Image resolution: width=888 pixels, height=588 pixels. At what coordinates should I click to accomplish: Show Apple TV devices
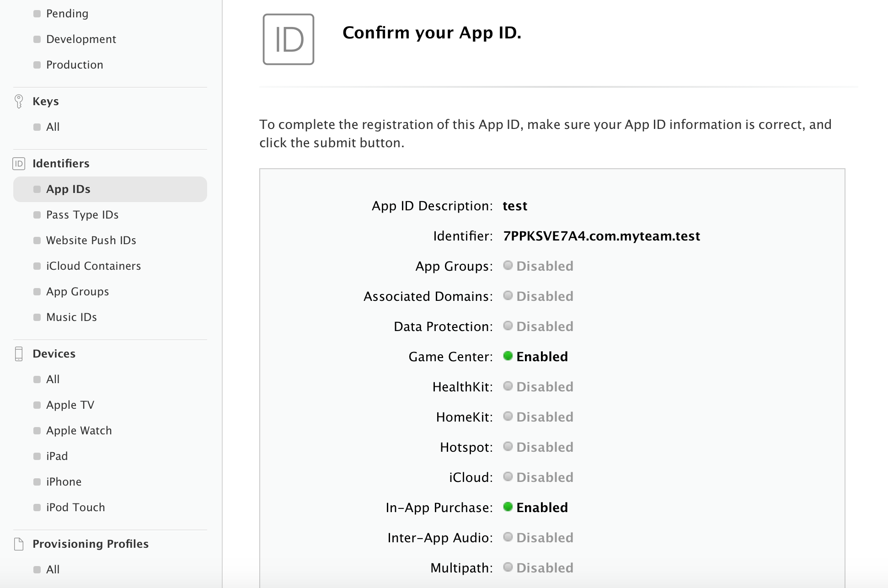[70, 405]
